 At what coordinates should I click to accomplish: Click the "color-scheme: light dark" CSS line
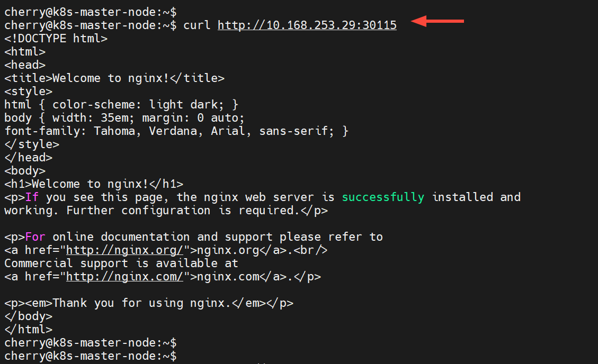click(x=121, y=104)
